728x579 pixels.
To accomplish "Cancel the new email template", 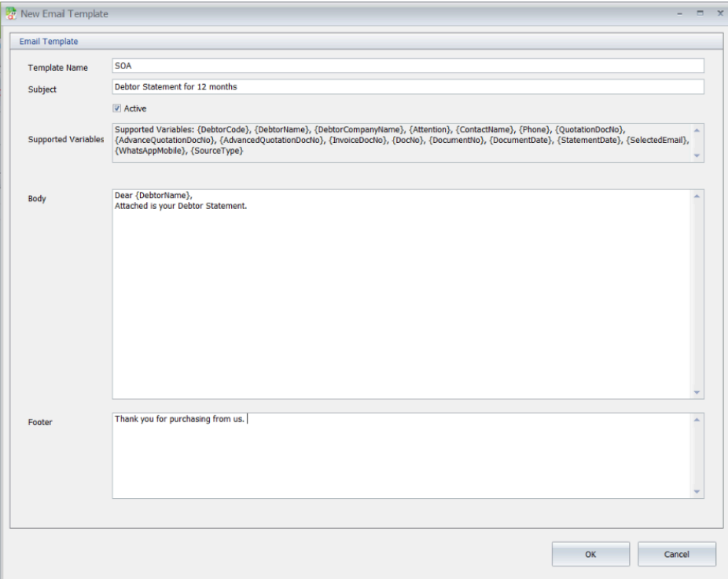I will [x=676, y=554].
